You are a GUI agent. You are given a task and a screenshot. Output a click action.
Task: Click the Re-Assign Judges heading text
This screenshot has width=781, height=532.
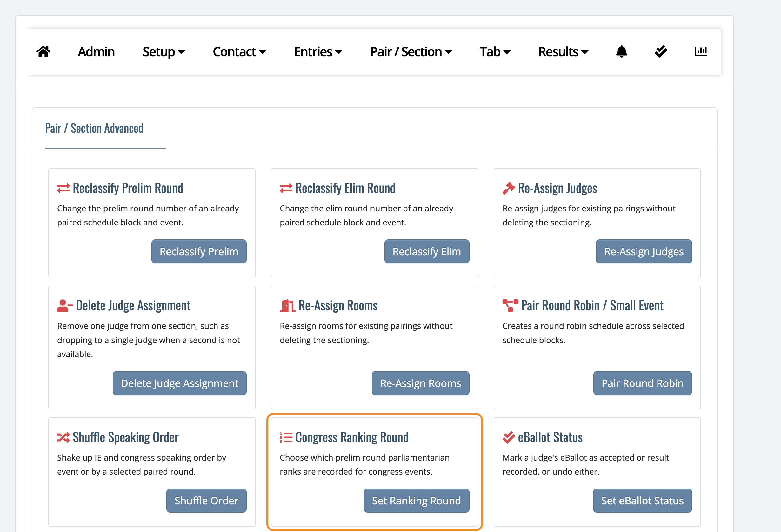[x=557, y=188]
